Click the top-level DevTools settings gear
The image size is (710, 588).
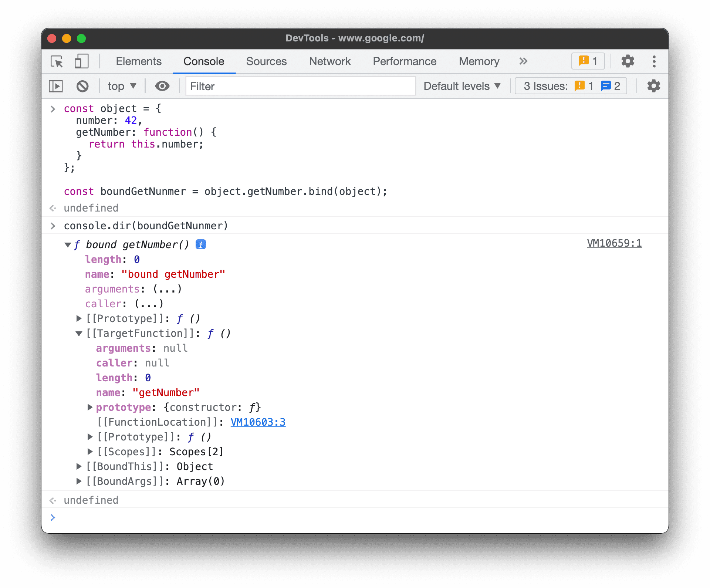(628, 61)
